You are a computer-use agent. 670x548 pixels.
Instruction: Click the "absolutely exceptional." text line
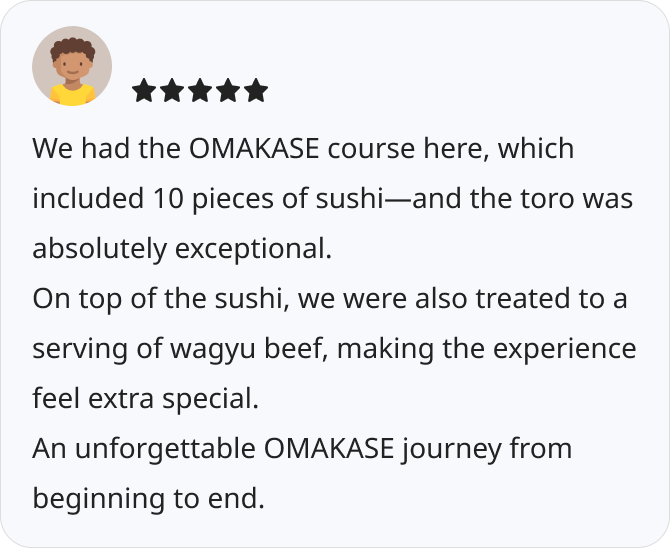tap(181, 249)
